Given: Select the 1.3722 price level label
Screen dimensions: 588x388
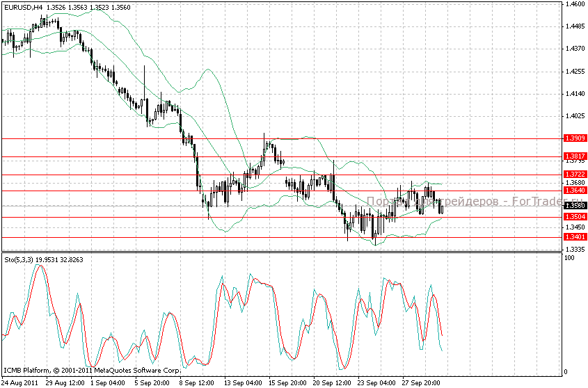Looking at the screenshot, I should tap(575, 174).
